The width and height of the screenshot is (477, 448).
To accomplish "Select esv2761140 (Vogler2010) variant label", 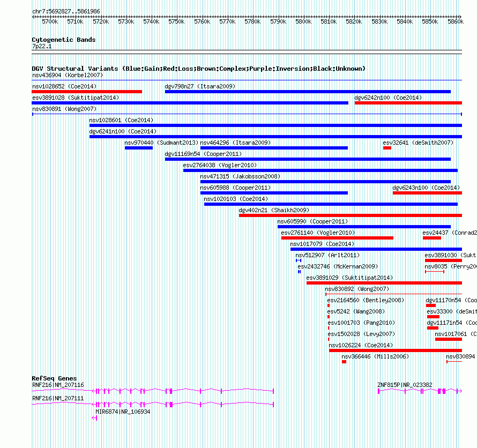I will pos(318,233).
